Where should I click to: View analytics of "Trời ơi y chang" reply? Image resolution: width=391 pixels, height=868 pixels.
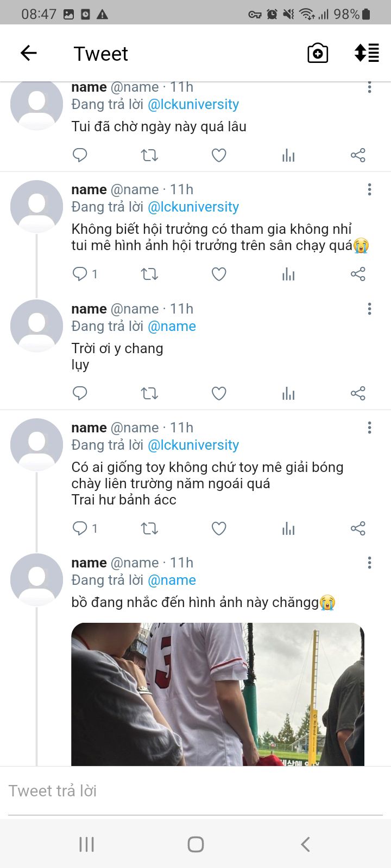point(288,393)
